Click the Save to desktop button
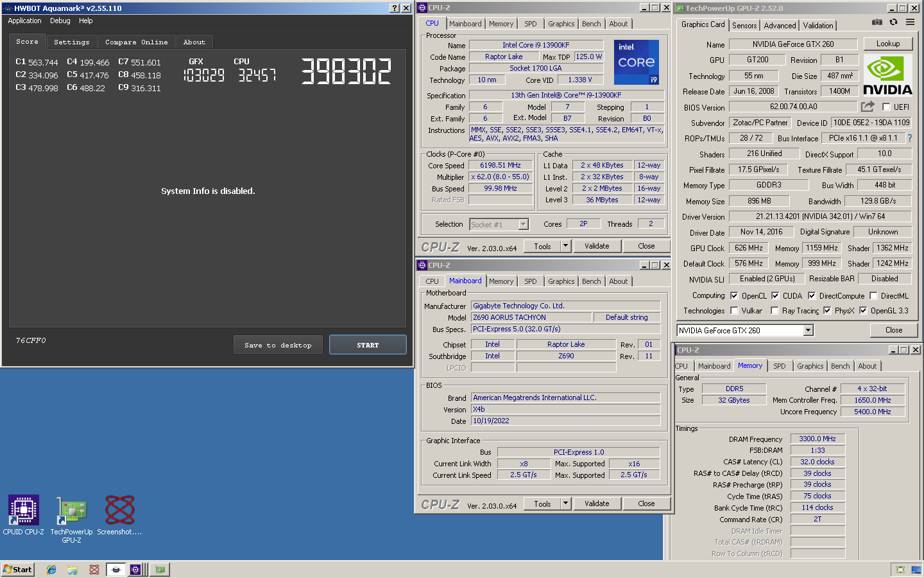924x578 pixels. (278, 345)
